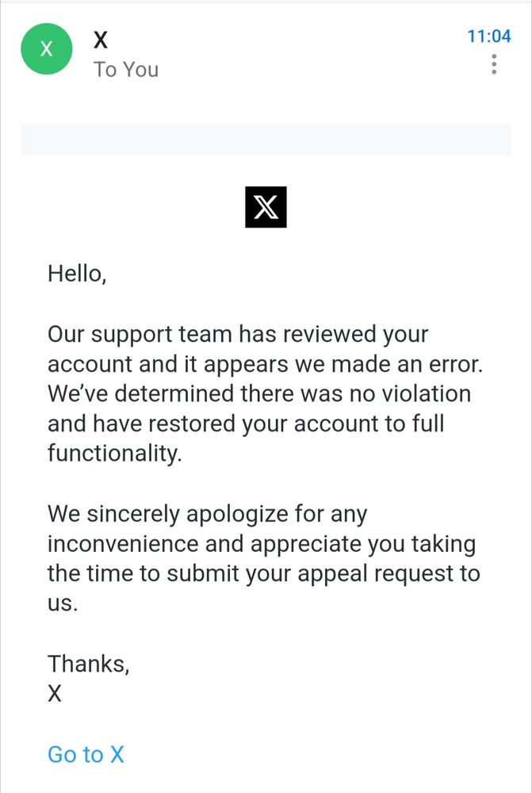
Task: Click the line starting "We've determined there was"
Action: coord(259,394)
